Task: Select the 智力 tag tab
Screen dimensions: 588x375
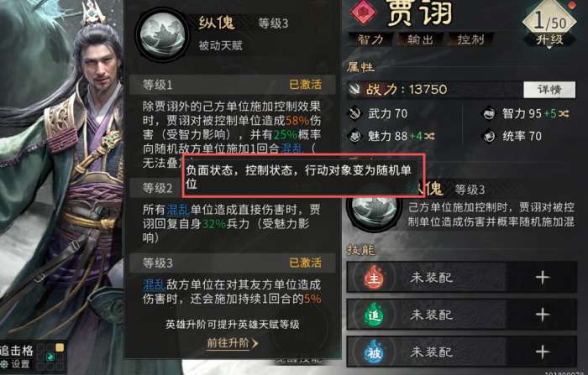Action: click(x=370, y=39)
